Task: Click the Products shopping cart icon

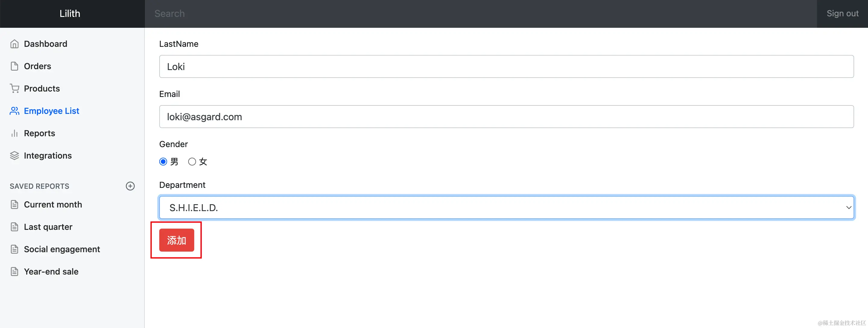Action: pyautogui.click(x=14, y=88)
